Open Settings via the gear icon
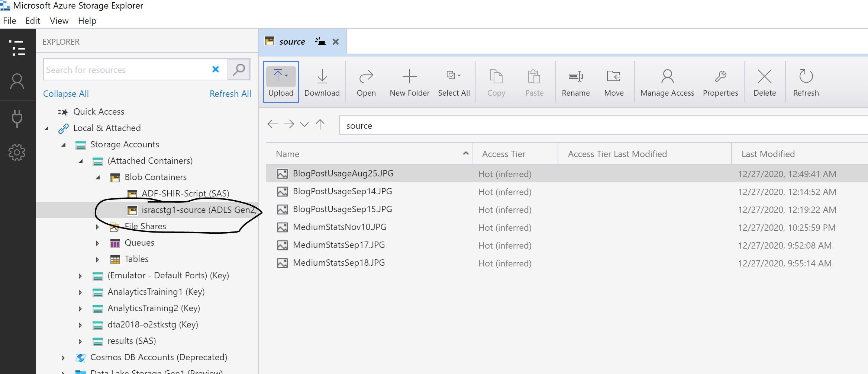Image resolution: width=868 pixels, height=374 pixels. tap(17, 152)
